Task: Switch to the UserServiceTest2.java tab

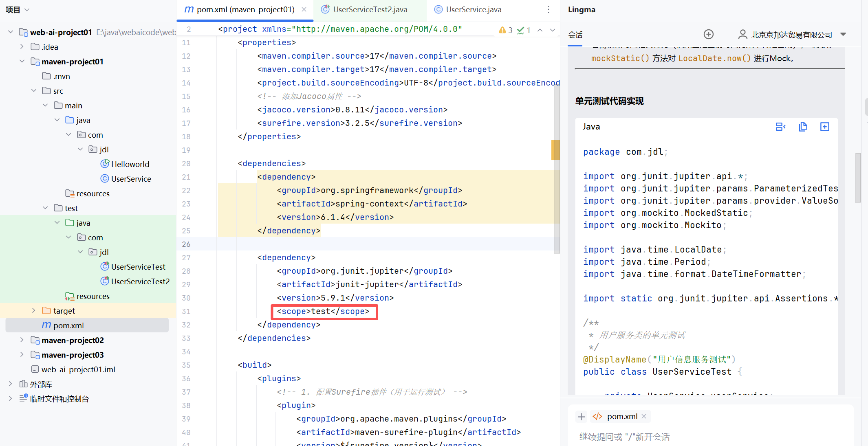Action: (x=370, y=9)
